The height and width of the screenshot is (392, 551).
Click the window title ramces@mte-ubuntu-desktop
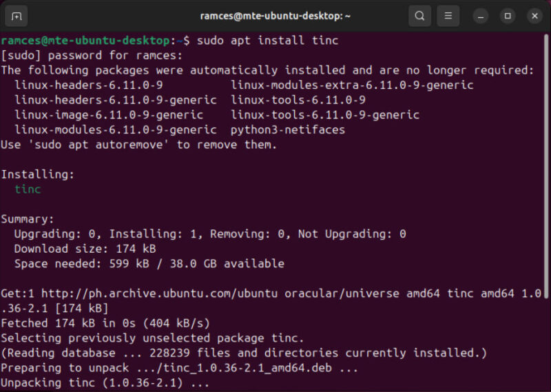point(275,16)
